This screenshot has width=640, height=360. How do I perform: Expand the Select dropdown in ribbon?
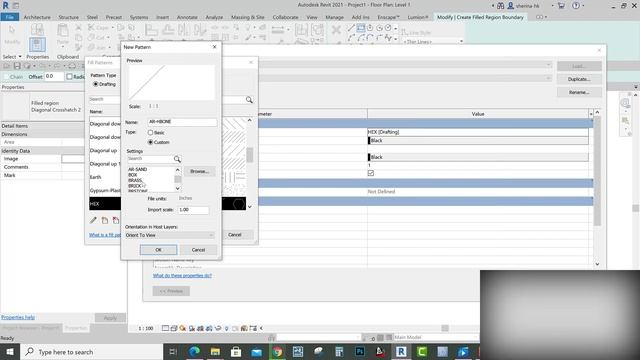tap(12, 57)
